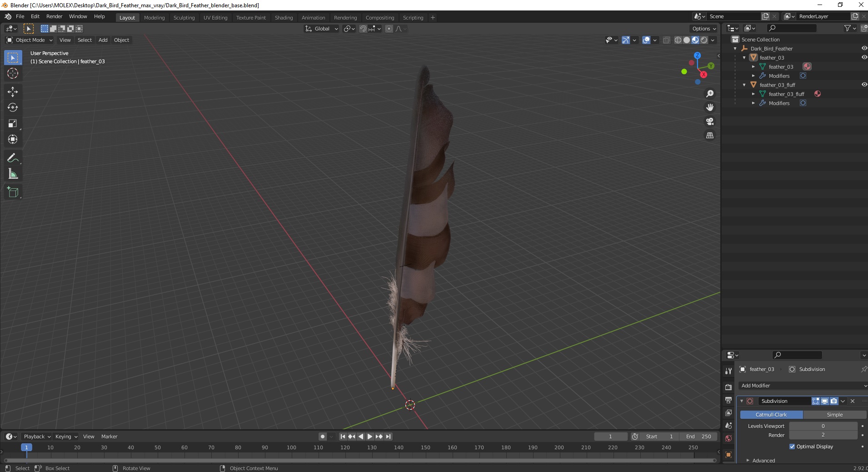Select the Cursor tool in the toolbar
The height and width of the screenshot is (472, 868).
(x=13, y=73)
